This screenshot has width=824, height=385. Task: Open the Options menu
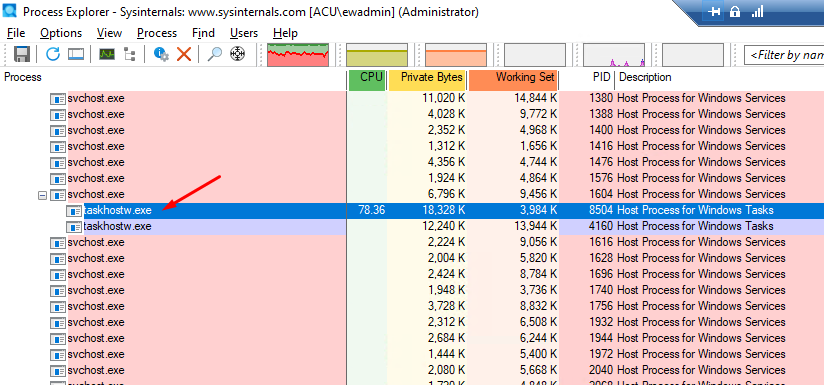(x=61, y=33)
